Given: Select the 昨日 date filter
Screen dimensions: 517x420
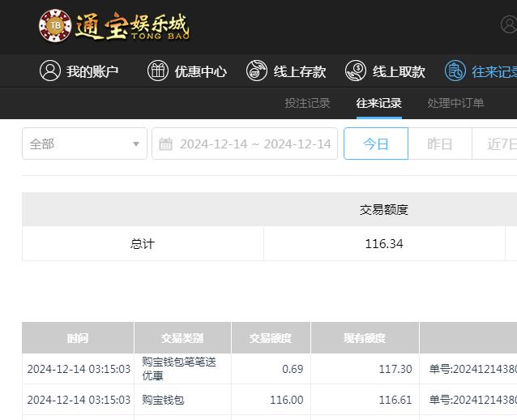Looking at the screenshot, I should [x=440, y=144].
